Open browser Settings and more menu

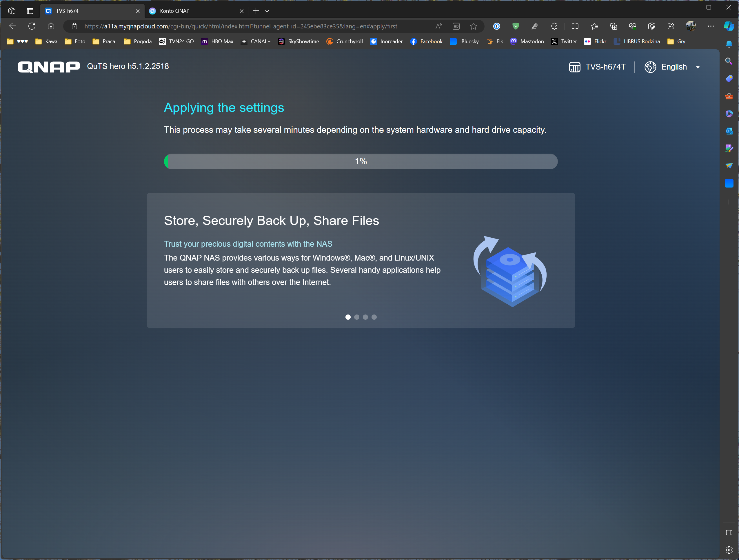click(711, 26)
